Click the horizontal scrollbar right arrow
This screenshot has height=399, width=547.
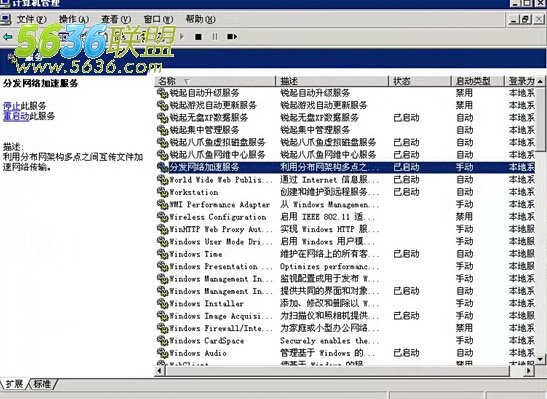[x=529, y=371]
